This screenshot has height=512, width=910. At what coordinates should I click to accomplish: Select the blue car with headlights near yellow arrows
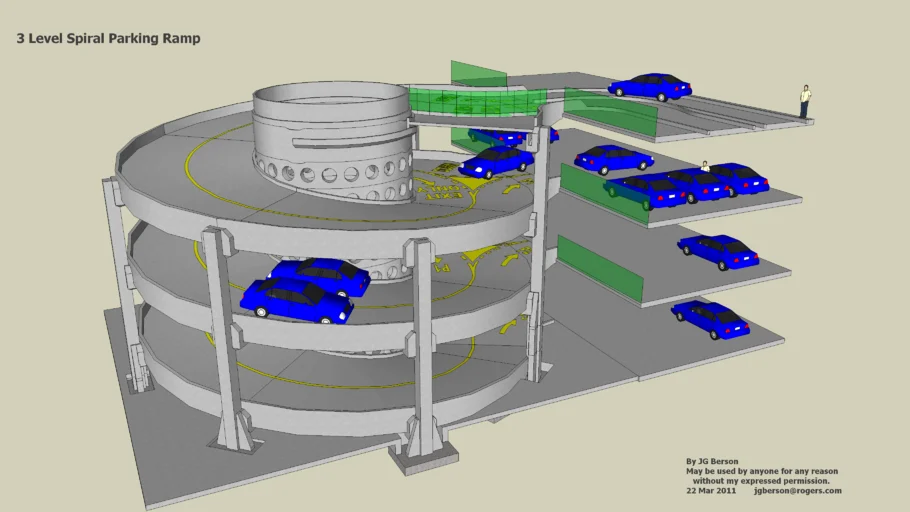[497, 161]
